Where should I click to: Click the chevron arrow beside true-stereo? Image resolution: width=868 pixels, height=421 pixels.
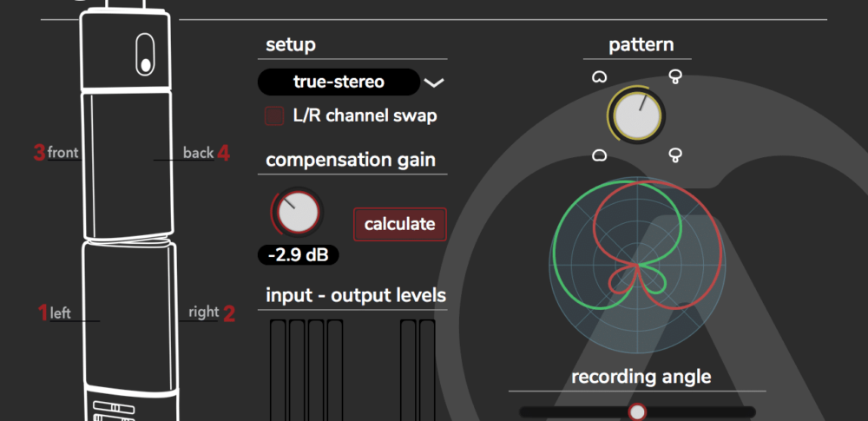(x=434, y=83)
